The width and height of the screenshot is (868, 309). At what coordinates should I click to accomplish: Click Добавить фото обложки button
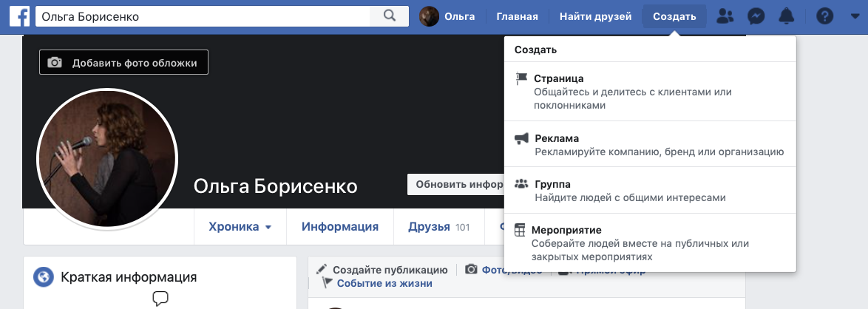pos(124,63)
